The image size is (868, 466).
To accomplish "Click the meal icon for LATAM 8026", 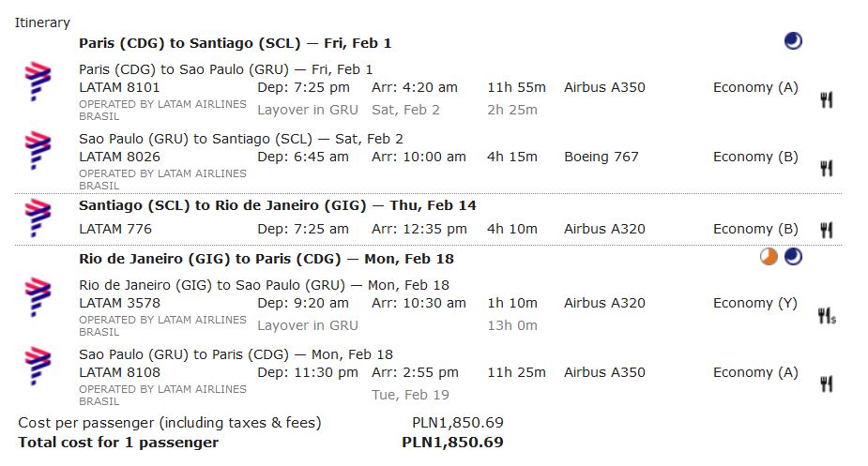I will pyautogui.click(x=826, y=168).
